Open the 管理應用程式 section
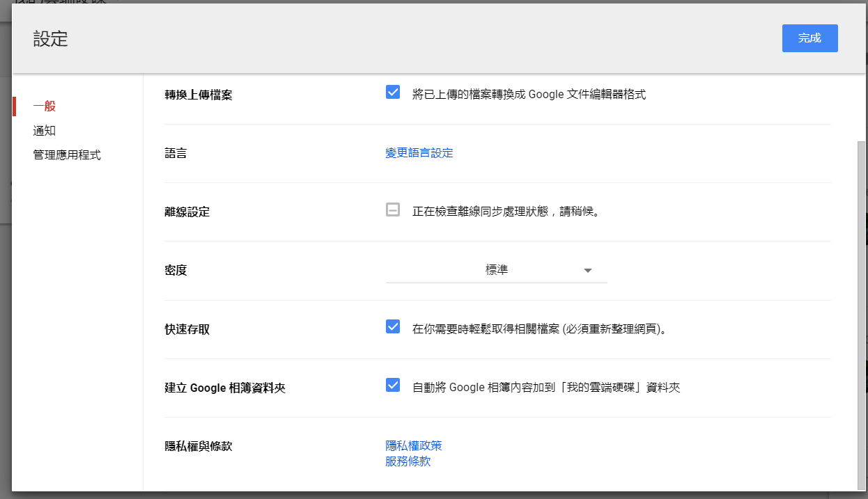868x499 pixels. point(67,155)
